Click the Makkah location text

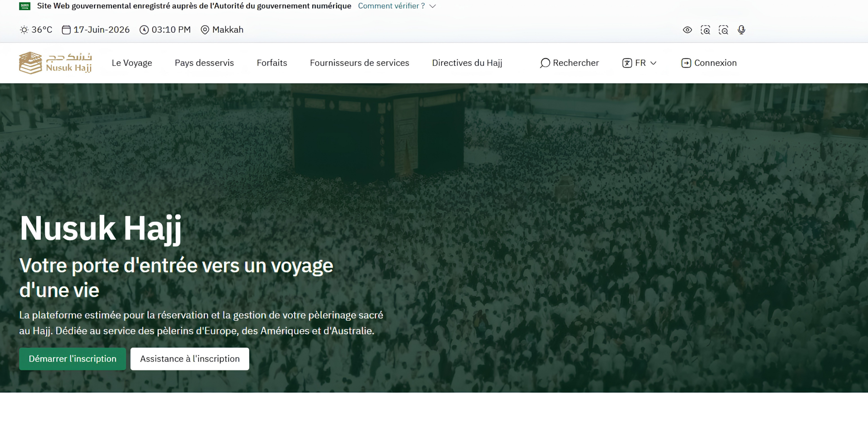(x=228, y=30)
